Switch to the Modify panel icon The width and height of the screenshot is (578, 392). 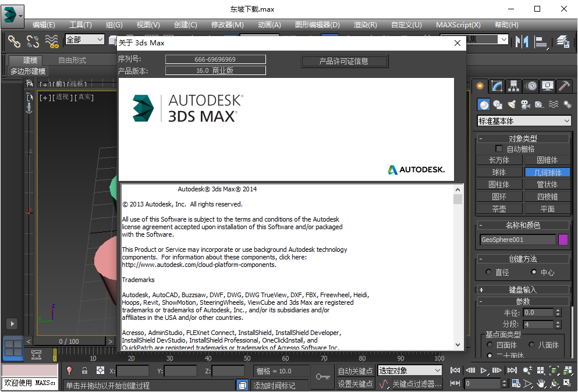pos(497,86)
